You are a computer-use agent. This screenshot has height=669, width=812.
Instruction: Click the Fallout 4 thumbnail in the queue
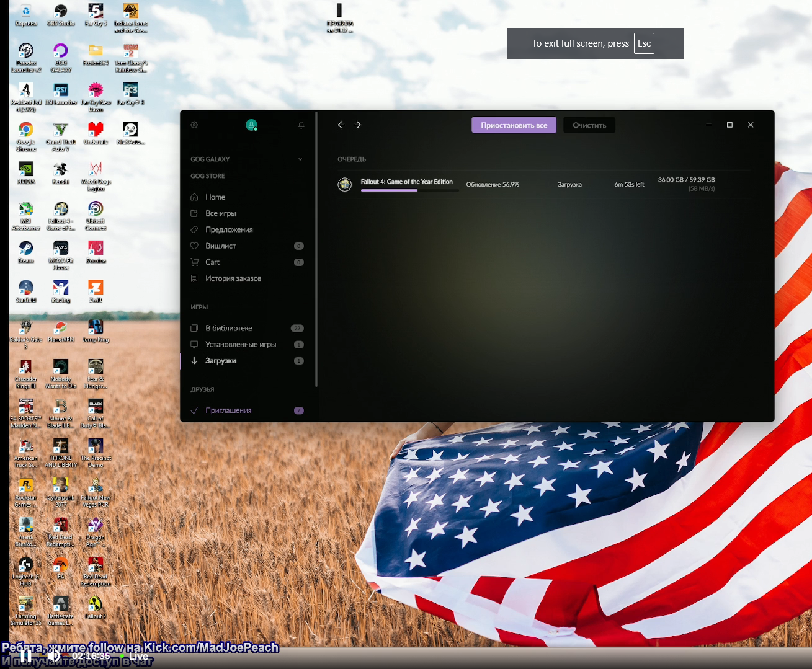(344, 184)
